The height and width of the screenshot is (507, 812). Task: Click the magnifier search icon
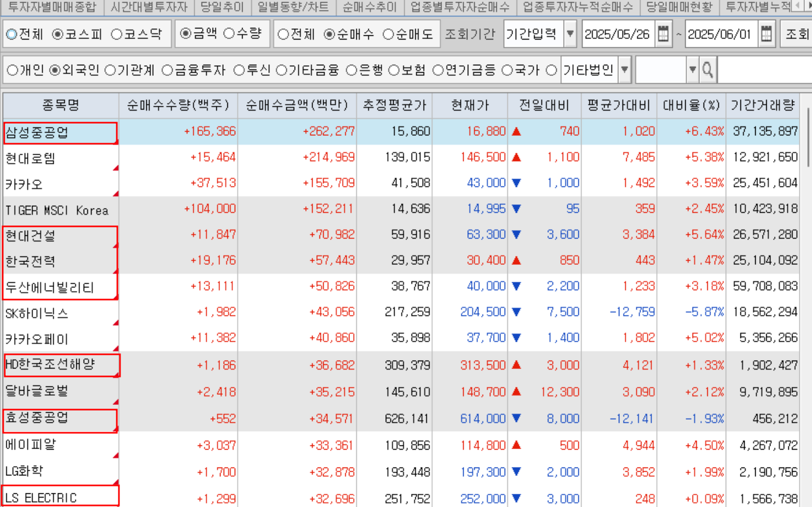708,70
